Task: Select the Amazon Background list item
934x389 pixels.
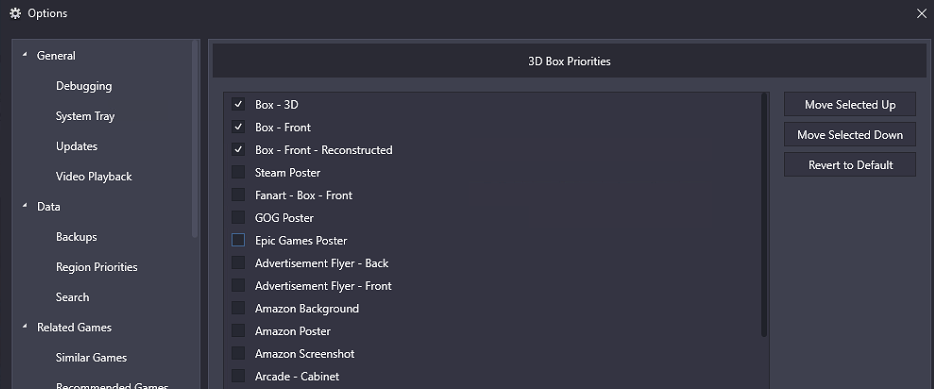Action: [x=307, y=308]
